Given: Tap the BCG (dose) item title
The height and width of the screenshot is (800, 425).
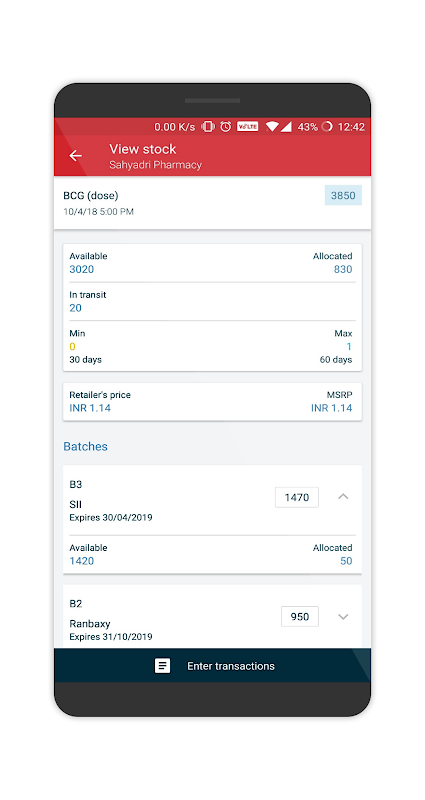Looking at the screenshot, I should tap(91, 195).
